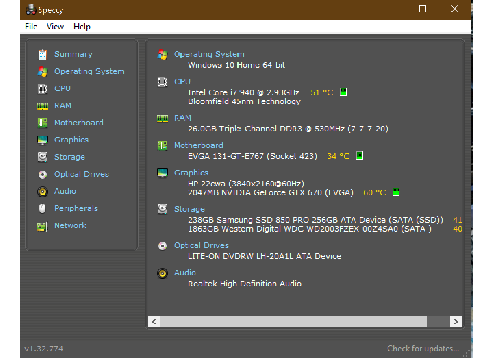480x360 pixels.
Task: Click the Storage disk icon in sidebar
Action: coord(42,157)
